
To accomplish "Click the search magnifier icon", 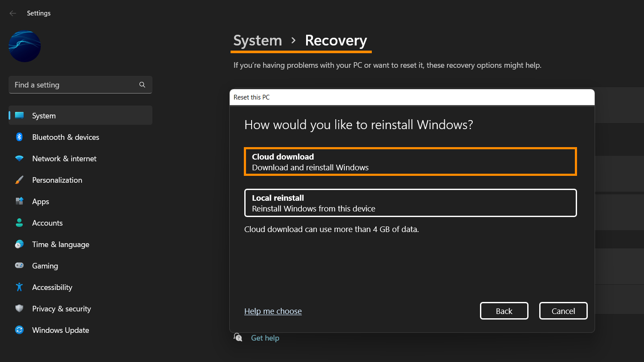I will pyautogui.click(x=142, y=85).
